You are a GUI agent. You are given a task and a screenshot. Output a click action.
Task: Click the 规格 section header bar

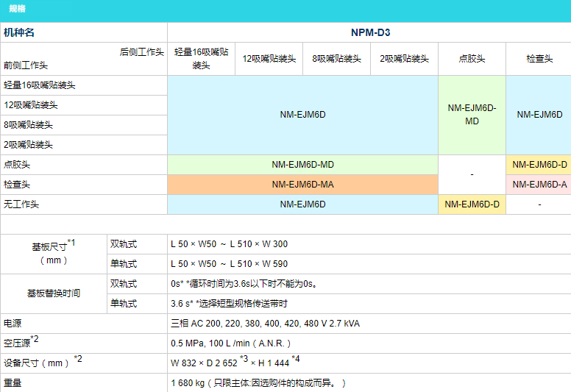(x=285, y=10)
